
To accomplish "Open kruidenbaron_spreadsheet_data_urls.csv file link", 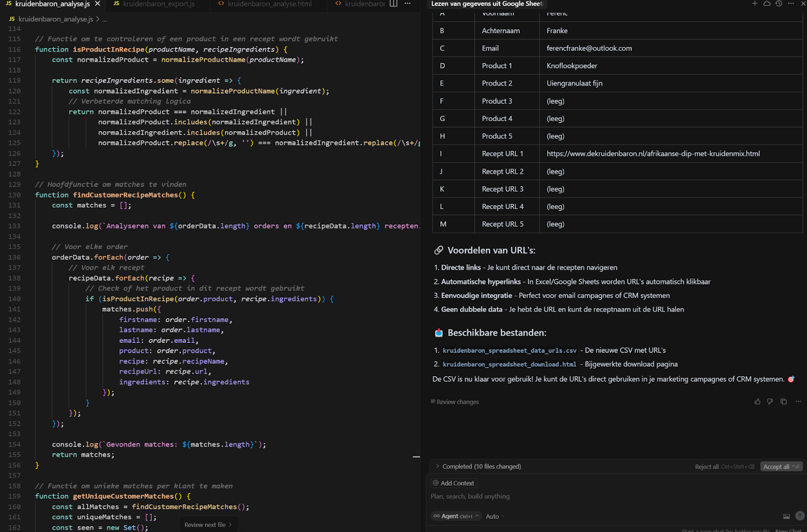I will click(509, 350).
